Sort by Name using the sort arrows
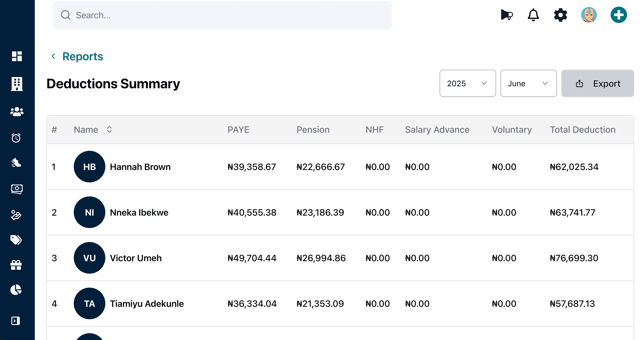This screenshot has height=340, width=644. coord(109,129)
